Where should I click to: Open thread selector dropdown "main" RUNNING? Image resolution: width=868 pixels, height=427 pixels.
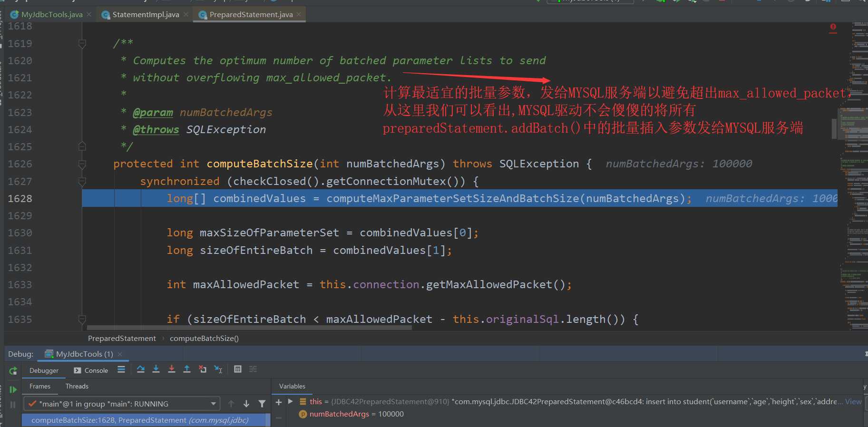[x=122, y=404]
